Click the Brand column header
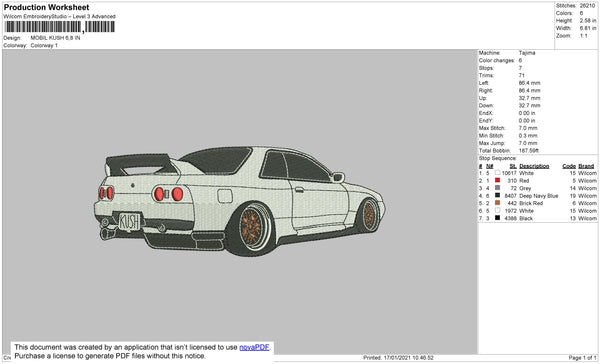The width and height of the screenshot is (600, 364). 586,166
